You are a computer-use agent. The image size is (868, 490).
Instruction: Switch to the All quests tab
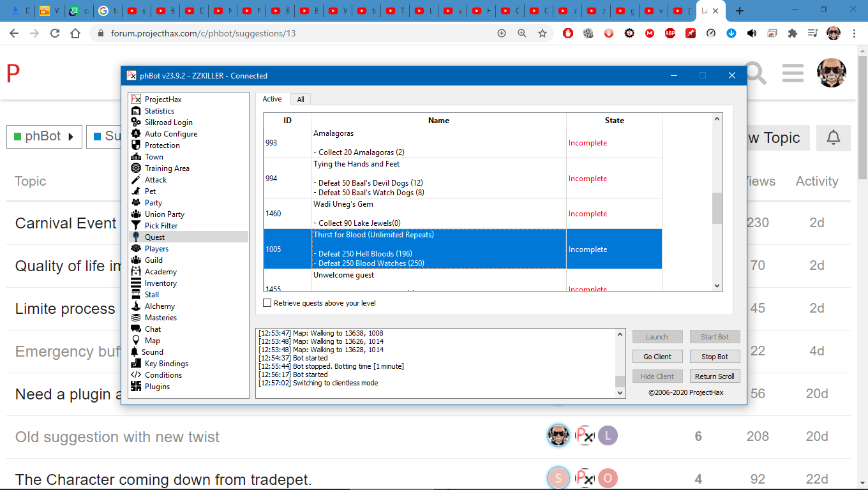click(x=300, y=100)
